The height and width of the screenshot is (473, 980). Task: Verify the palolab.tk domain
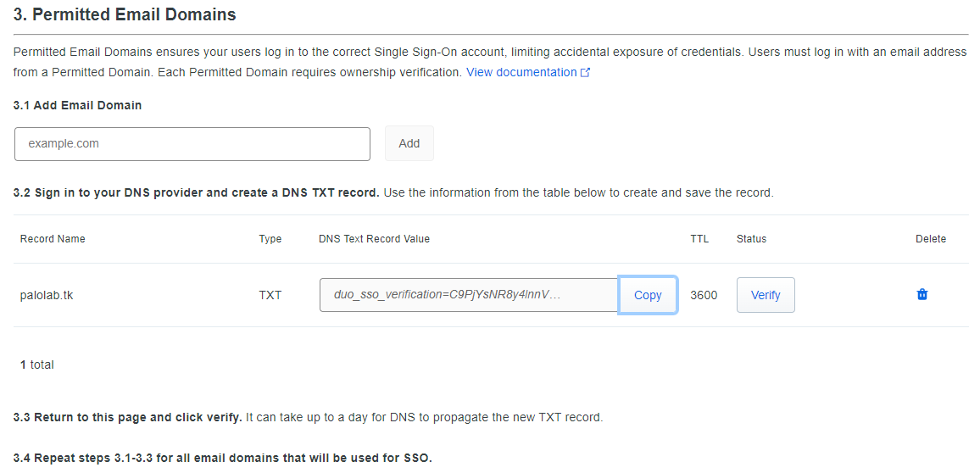[x=766, y=295]
